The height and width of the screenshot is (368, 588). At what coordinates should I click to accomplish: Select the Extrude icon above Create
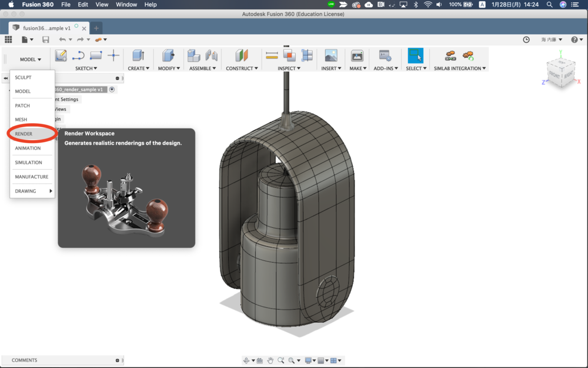click(x=138, y=56)
